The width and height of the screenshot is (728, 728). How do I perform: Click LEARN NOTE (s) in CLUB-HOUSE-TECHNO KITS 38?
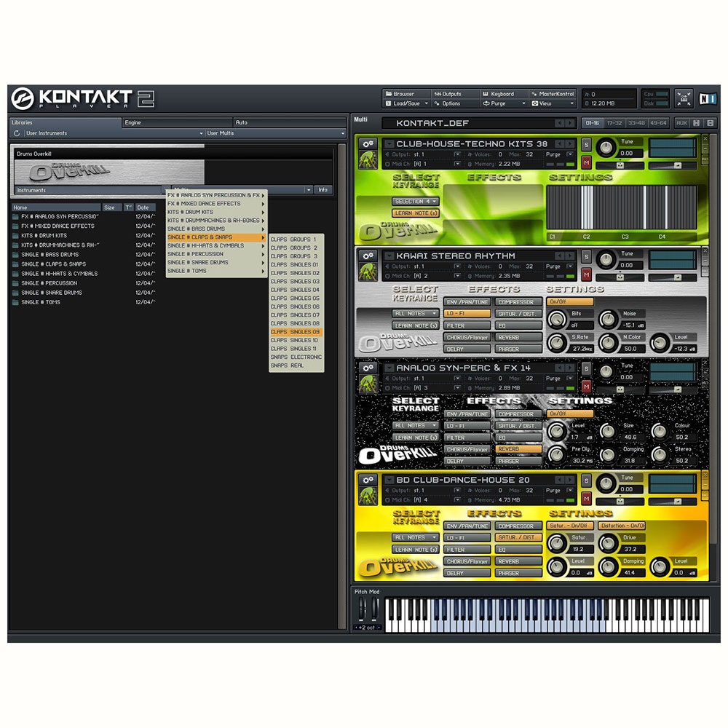(416, 213)
